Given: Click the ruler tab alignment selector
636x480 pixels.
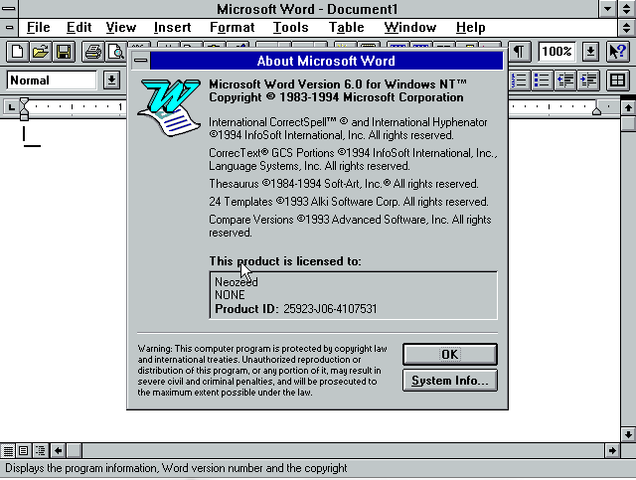Looking at the screenshot, I should (11, 107).
